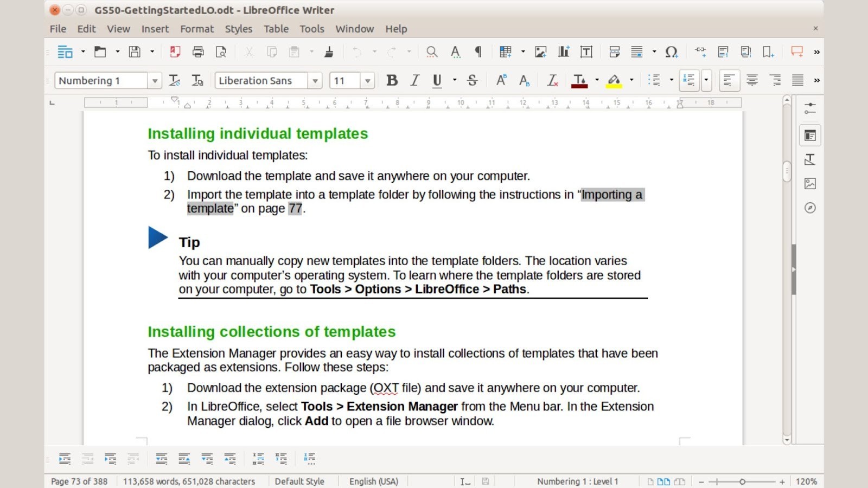Image resolution: width=868 pixels, height=488 pixels.
Task: Open the Gallery deck in the sidebar
Action: pyautogui.click(x=810, y=184)
